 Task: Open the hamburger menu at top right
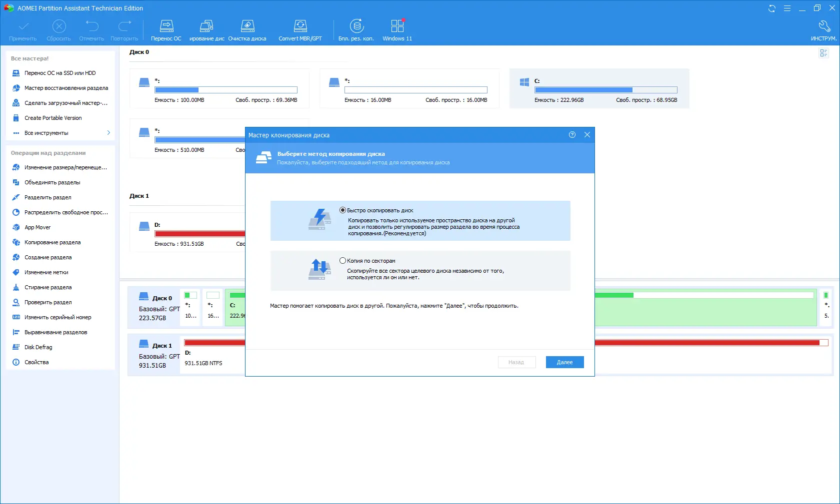(787, 8)
